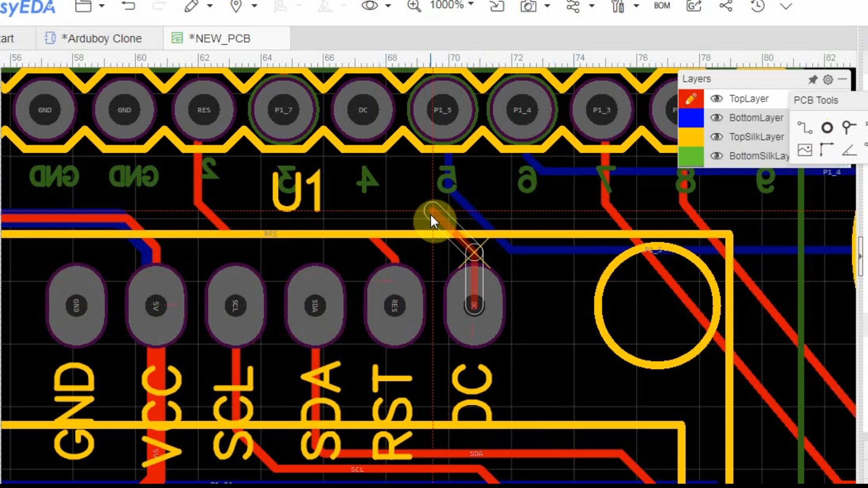Screen dimensions: 868x488
Task: Pin the Layers panel
Action: (x=812, y=80)
